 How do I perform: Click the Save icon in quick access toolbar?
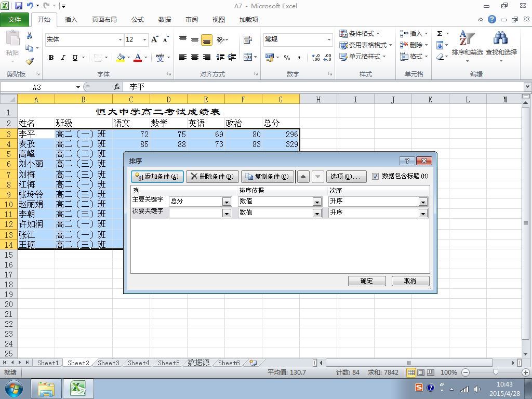tap(18, 5)
